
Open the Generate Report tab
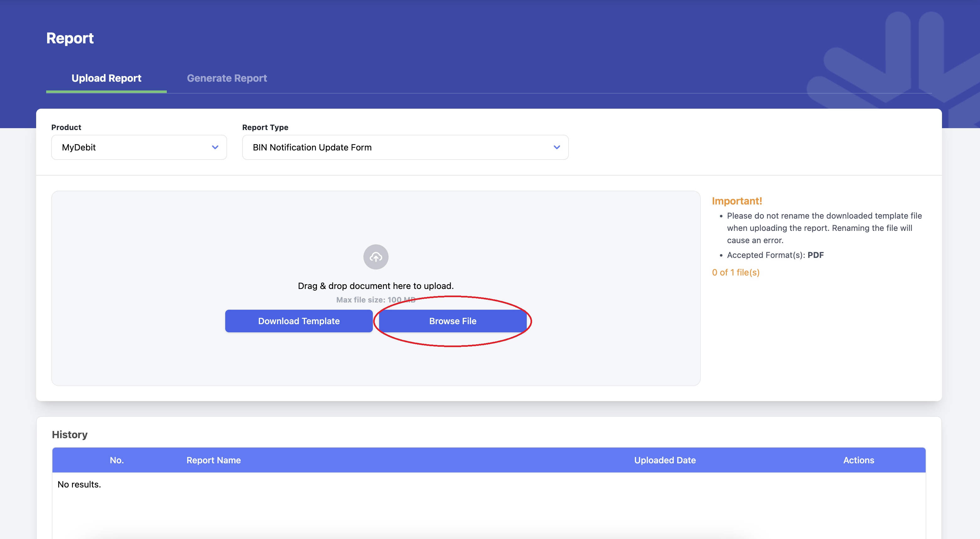[227, 78]
